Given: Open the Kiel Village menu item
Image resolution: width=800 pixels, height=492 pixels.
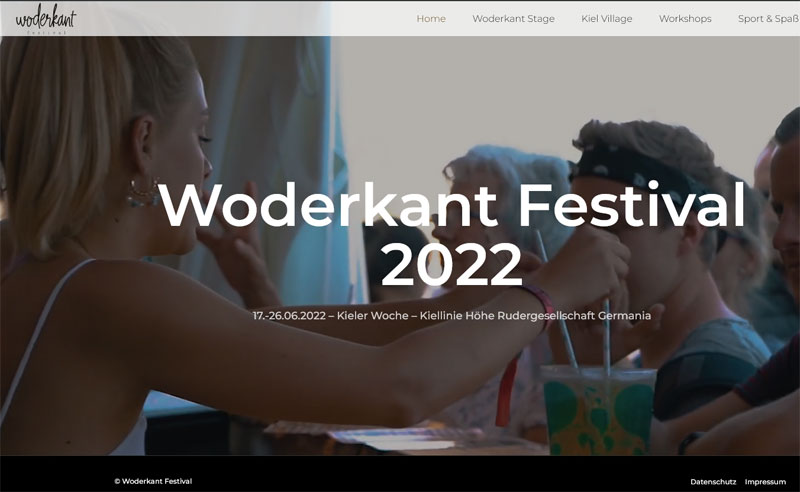Looking at the screenshot, I should tap(607, 18).
